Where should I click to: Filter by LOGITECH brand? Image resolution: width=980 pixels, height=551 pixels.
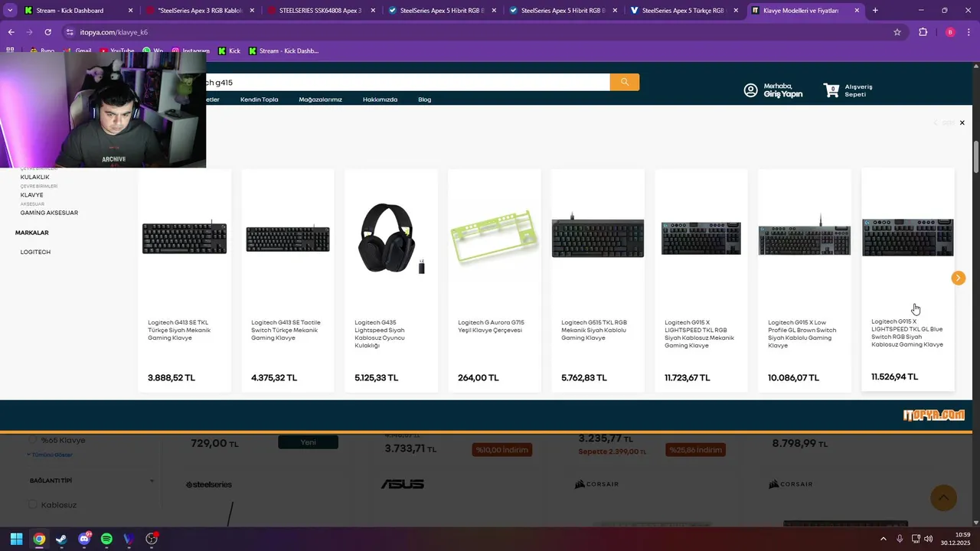point(35,252)
